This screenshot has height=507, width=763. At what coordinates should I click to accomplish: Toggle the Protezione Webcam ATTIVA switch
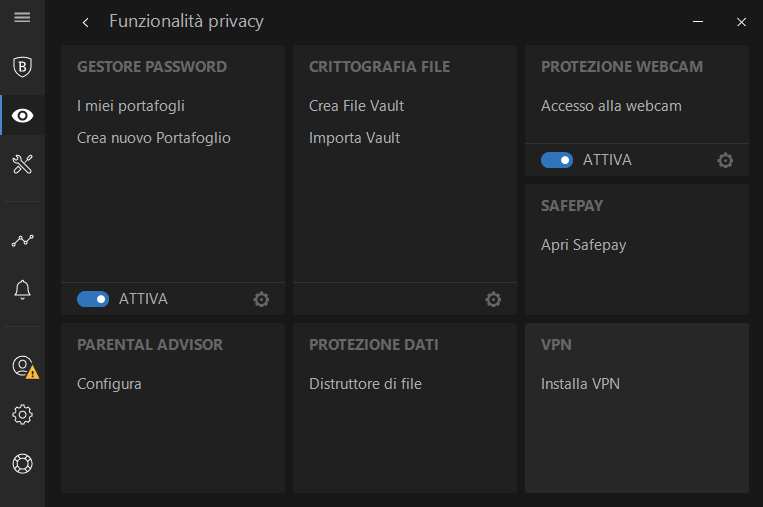(x=557, y=160)
